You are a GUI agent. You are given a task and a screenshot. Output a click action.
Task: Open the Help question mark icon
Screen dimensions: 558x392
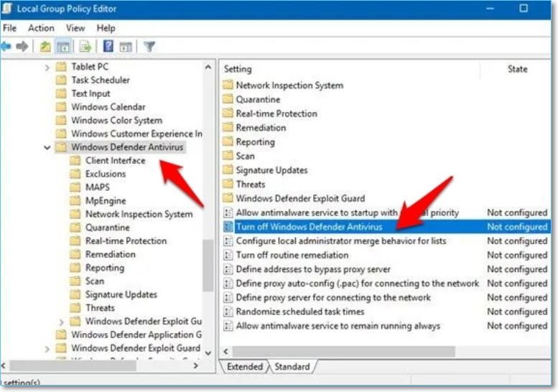tap(108, 47)
